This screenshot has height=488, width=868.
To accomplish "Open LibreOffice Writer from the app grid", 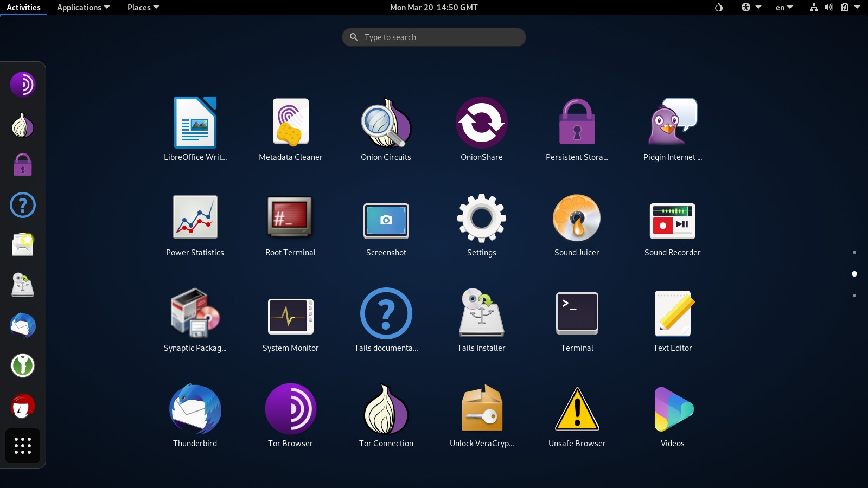I will point(195,129).
